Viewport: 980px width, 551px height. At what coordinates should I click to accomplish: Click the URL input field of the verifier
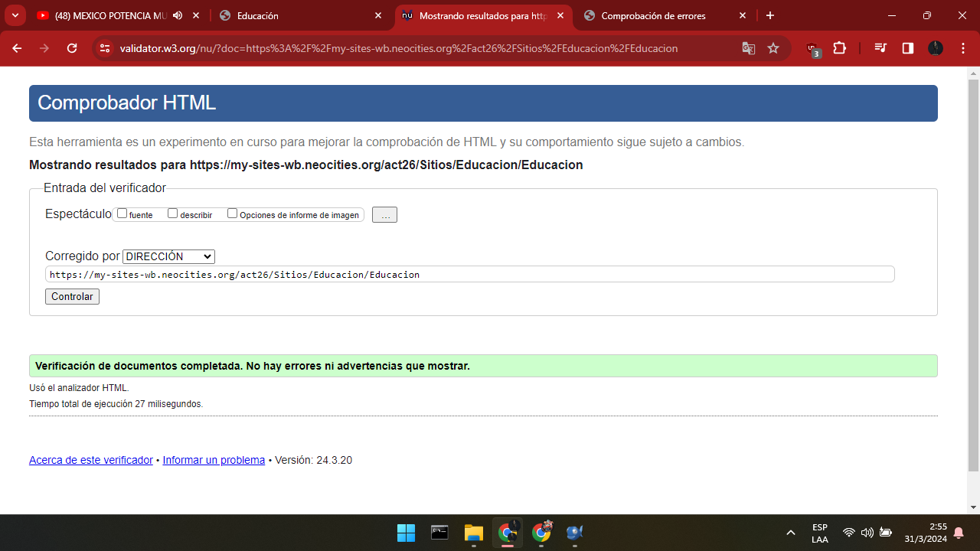[469, 274]
